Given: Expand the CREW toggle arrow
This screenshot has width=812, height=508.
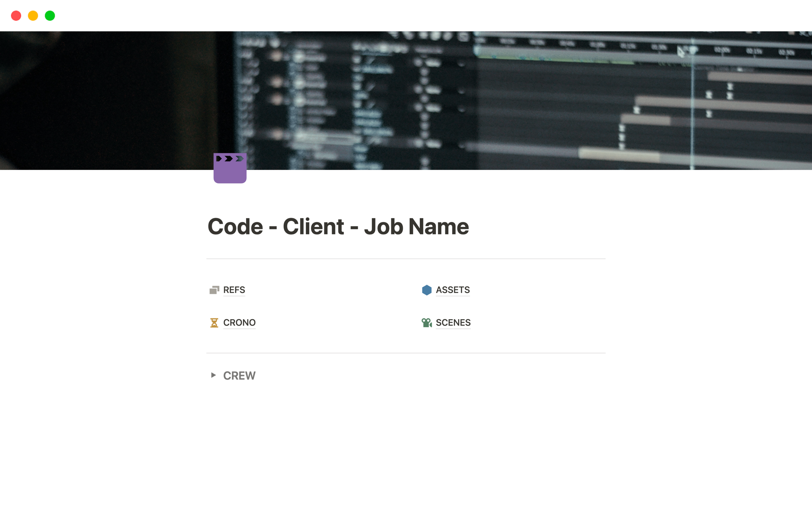Looking at the screenshot, I should tap(214, 375).
